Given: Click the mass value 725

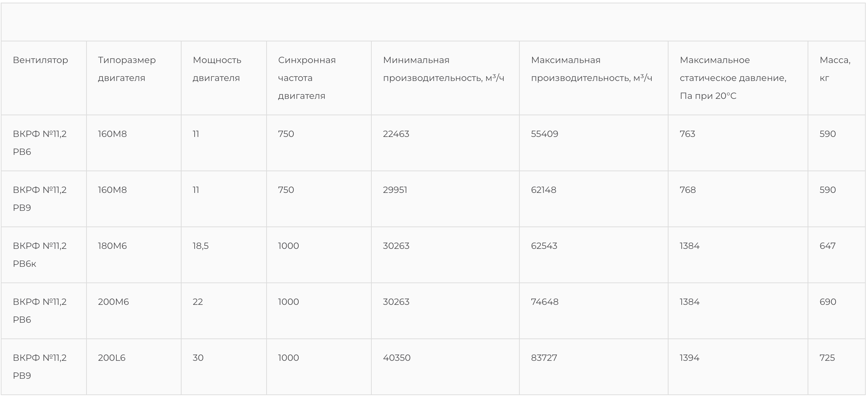Looking at the screenshot, I should pyautogui.click(x=827, y=358).
